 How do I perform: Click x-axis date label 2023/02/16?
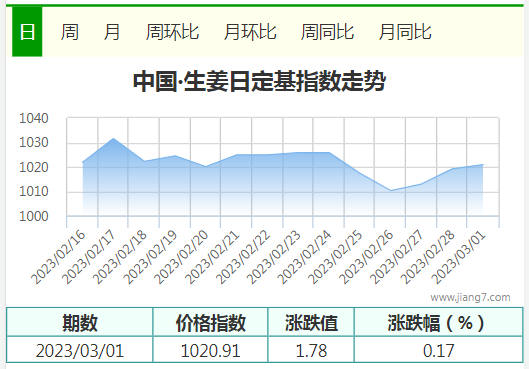[x=58, y=257]
